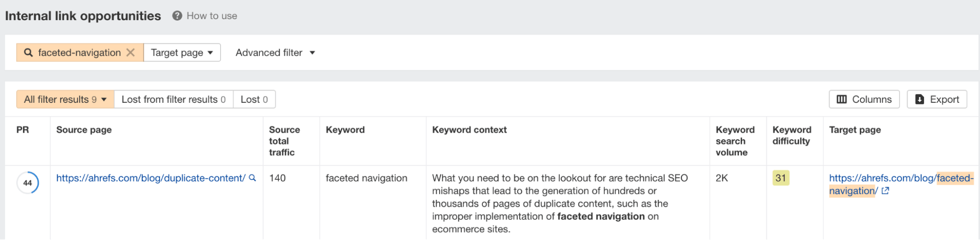This screenshot has width=980, height=240.
Task: Click the Columns grid icon
Action: [x=842, y=99]
